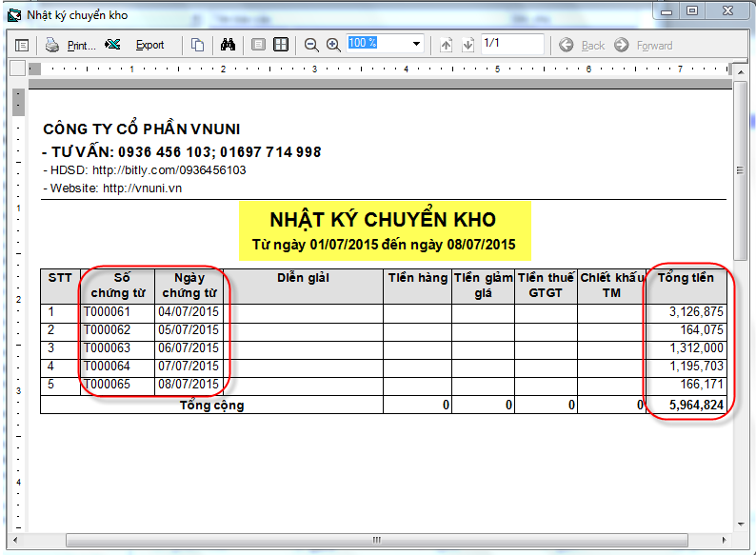Open Find with the binoculars icon
Viewport: 756px width, 555px height.
click(x=228, y=45)
